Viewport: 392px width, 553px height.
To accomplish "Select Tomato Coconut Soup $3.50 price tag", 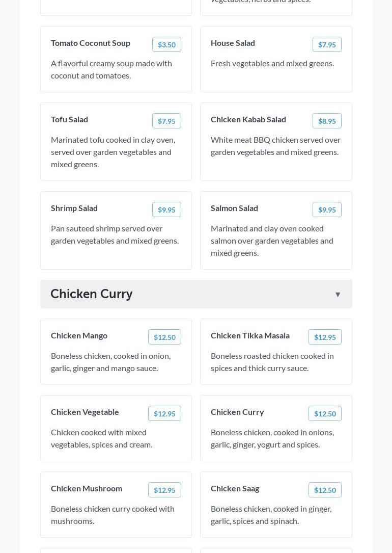I will coord(166,45).
